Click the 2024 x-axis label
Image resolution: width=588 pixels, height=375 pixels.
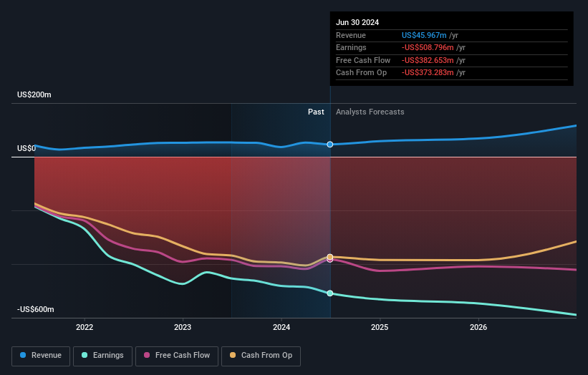point(281,327)
